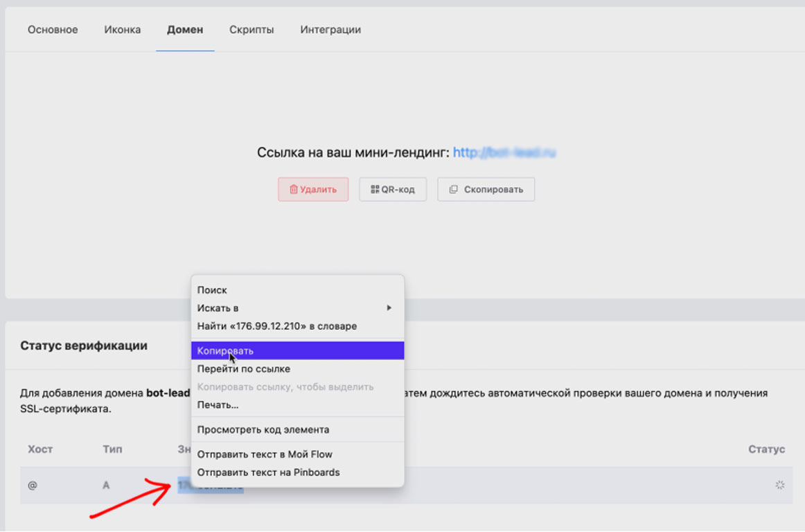Click the Ссылка на ваш мини-лендинг label
The image size is (805, 532).
coord(353,152)
